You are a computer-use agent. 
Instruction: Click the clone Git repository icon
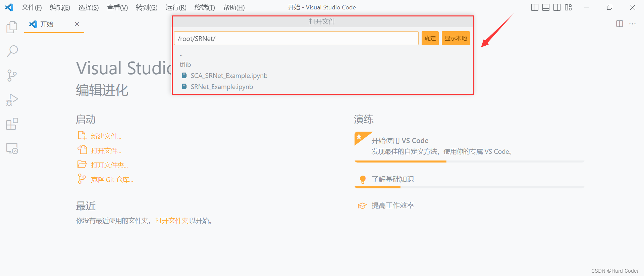click(x=82, y=179)
